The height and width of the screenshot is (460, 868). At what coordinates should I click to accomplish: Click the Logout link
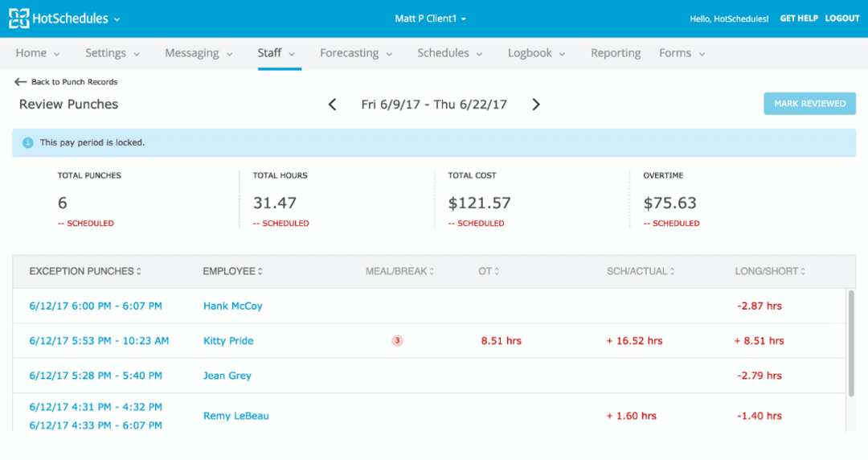(x=841, y=18)
